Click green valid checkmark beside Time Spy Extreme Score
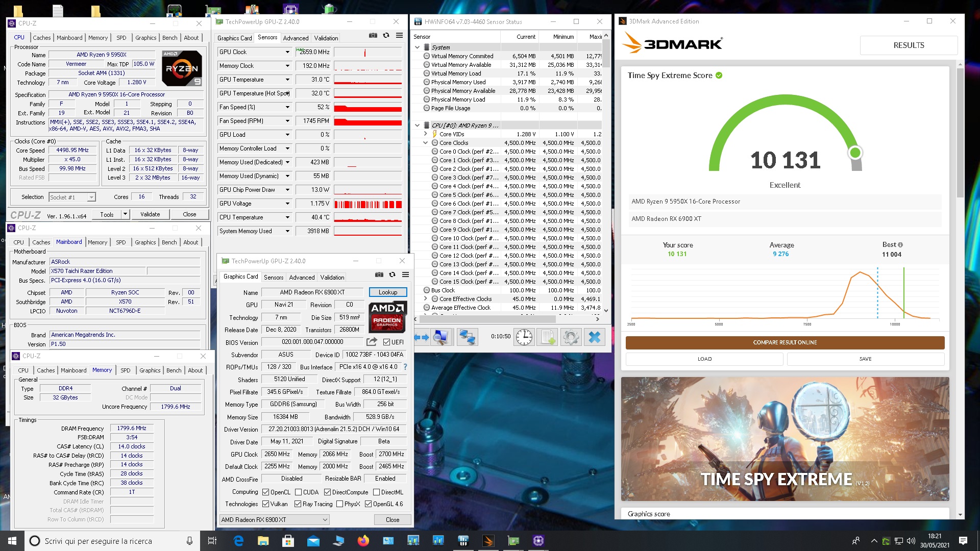Viewport: 980px width, 551px height. tap(719, 76)
